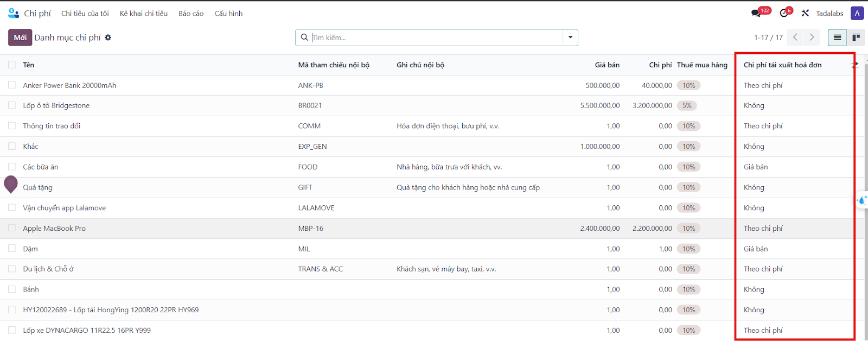Open the gear settings next to Danh mục chi phí
This screenshot has height=341, width=868.
[x=108, y=37]
